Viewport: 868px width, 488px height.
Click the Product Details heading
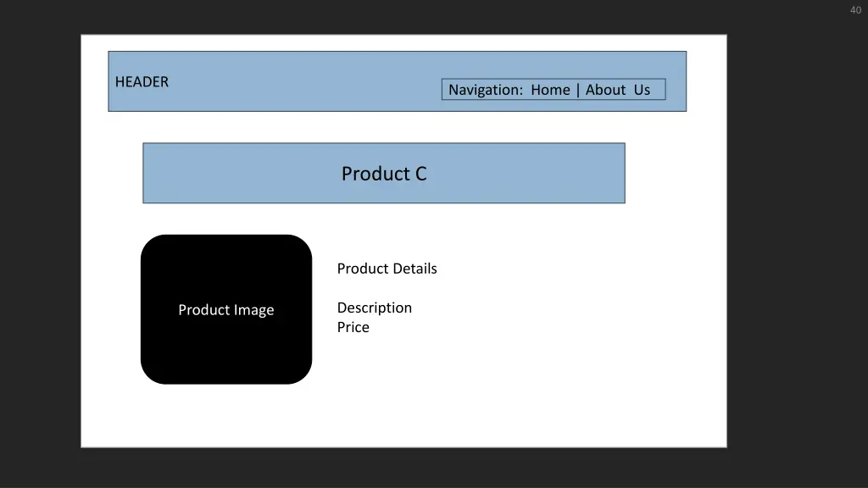tap(387, 269)
